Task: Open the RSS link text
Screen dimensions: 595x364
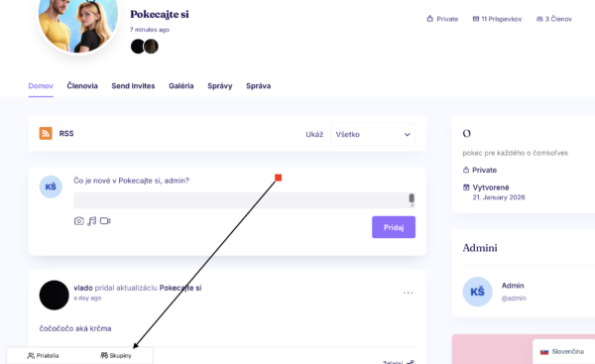Action: point(66,134)
